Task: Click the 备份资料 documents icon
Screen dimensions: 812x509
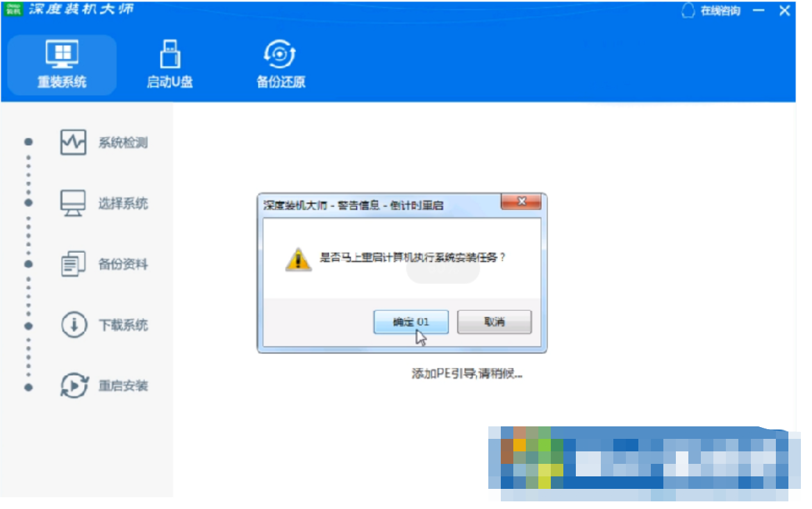Action: click(73, 264)
